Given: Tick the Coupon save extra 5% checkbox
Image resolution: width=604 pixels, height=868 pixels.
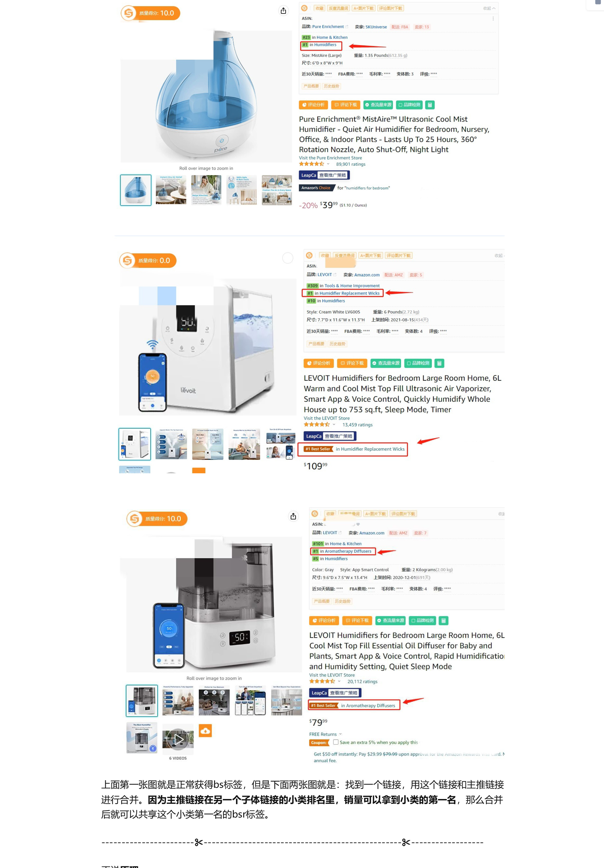Looking at the screenshot, I should (x=335, y=742).
